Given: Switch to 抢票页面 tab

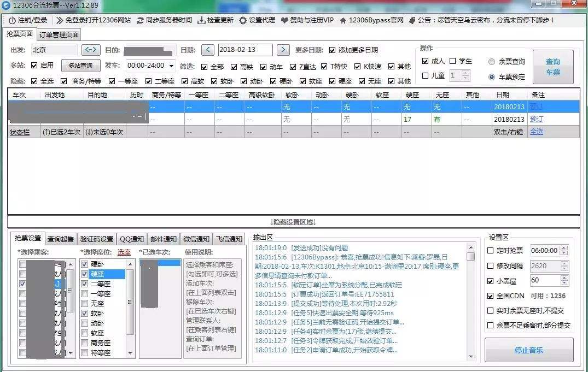Looking at the screenshot, I should tap(20, 34).
